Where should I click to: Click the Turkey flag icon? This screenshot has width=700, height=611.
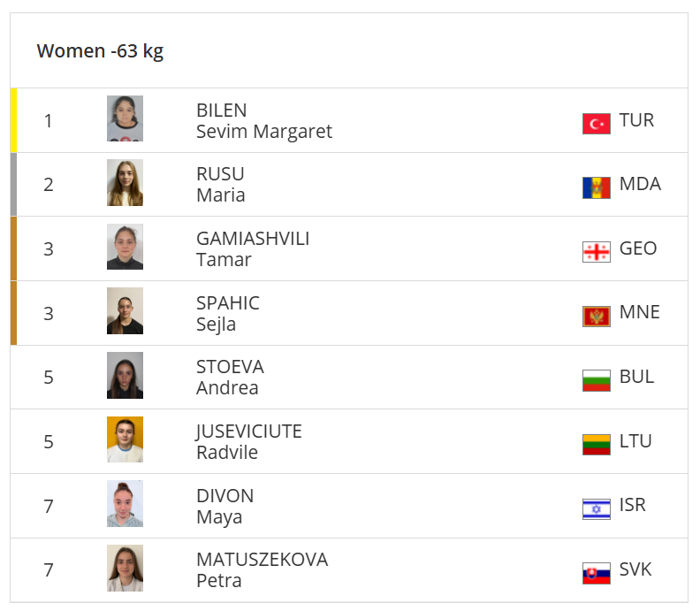pos(597,124)
